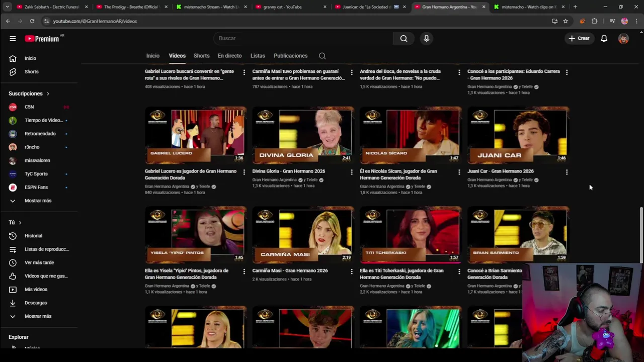Select the Videos channel tab
This screenshot has height=362, width=644.
point(177,56)
